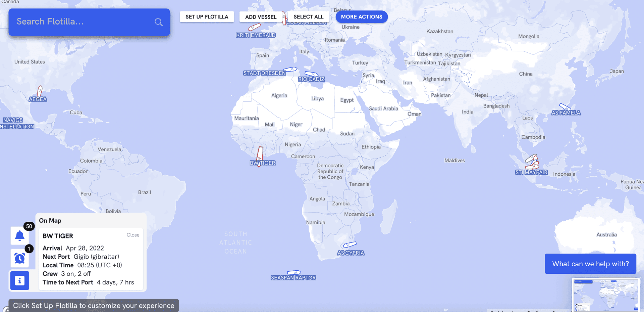Screen dimensions: 644x312
Task: Open the MORE ACTIONS menu
Action: [362, 17]
